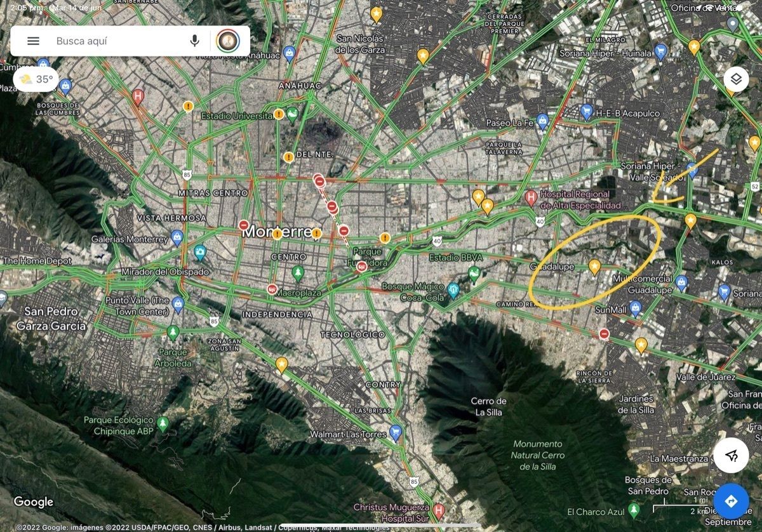Viewport: 762px width, 532px height.
Task: Select the star pin beside Guadalupe label
Action: point(594,267)
